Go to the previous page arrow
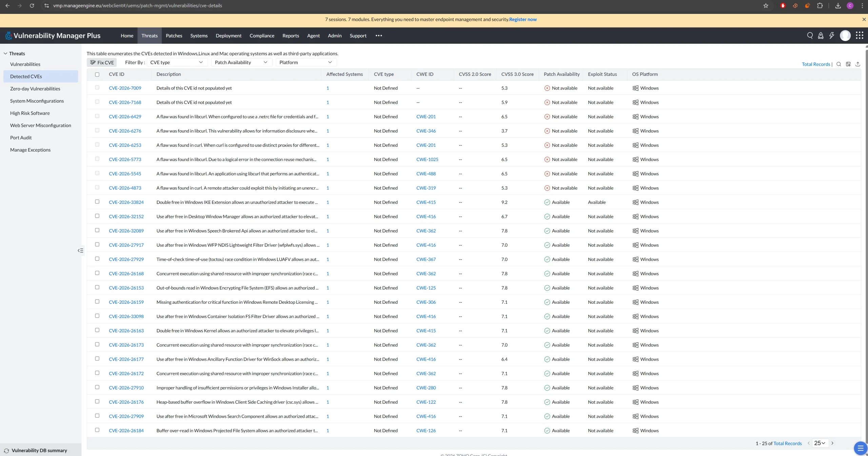Image resolution: width=868 pixels, height=456 pixels. (x=808, y=443)
